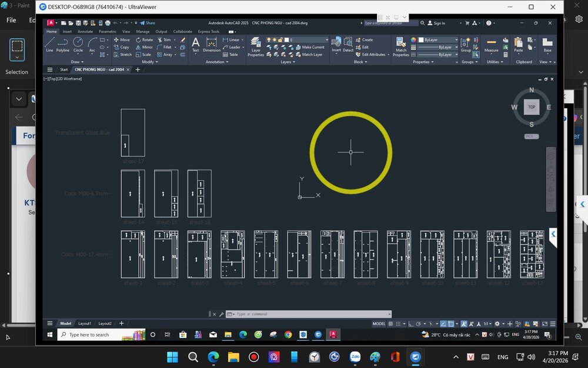The image size is (588, 368).
Task: Click the Fillet tool
Action: pyautogui.click(x=164, y=47)
